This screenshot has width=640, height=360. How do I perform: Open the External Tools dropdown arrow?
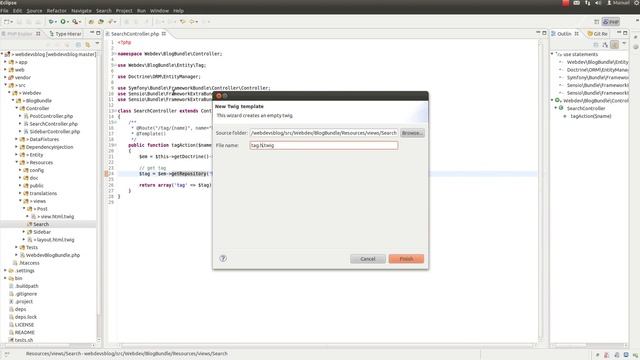coord(80,22)
